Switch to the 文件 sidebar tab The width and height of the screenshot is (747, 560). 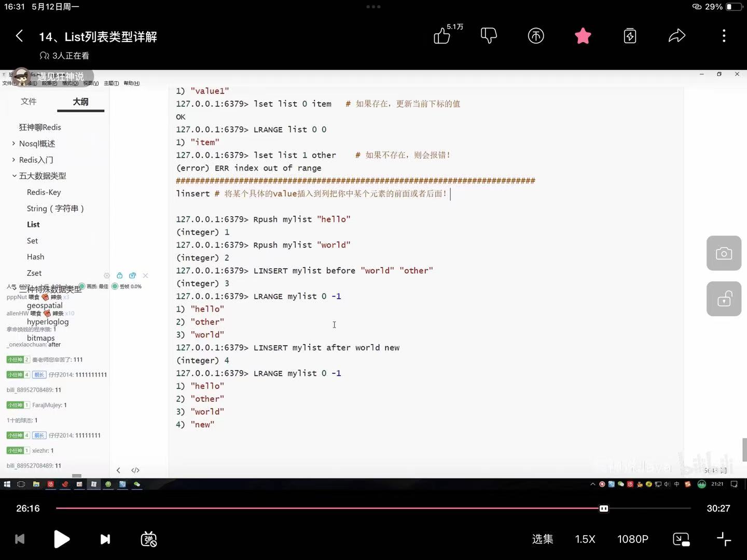(29, 101)
